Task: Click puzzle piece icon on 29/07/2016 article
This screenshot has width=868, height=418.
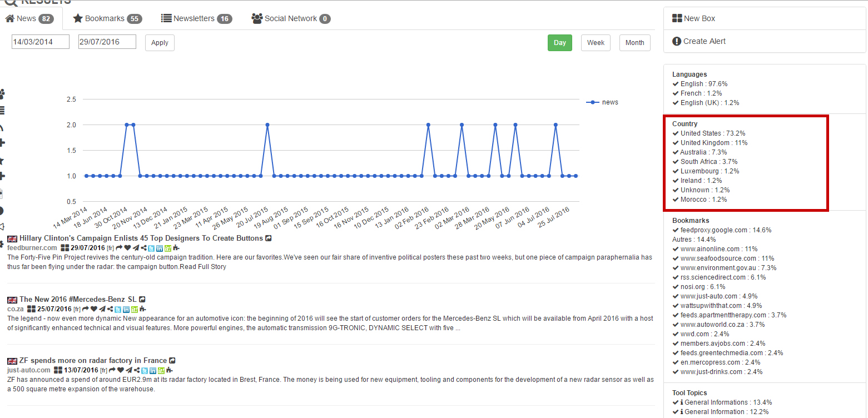Action: (x=176, y=248)
